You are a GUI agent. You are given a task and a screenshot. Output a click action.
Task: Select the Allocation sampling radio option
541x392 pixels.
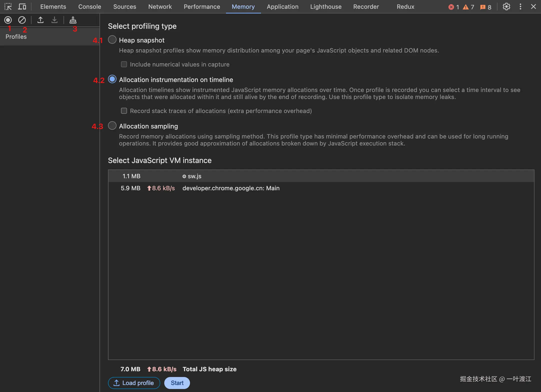point(112,126)
